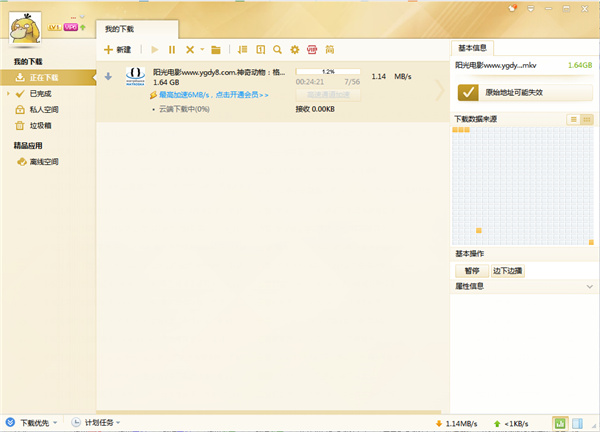
Task: Click the search magnifier icon in toolbar
Action: click(277, 49)
